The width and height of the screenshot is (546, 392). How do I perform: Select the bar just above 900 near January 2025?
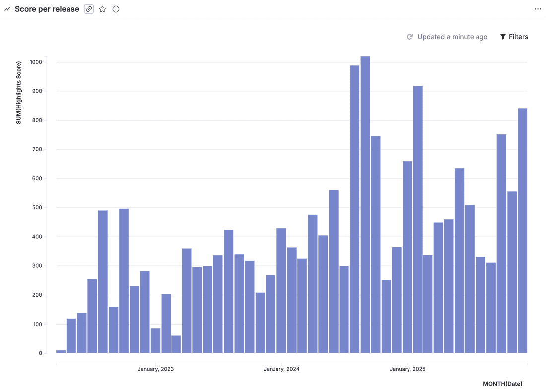pos(418,219)
